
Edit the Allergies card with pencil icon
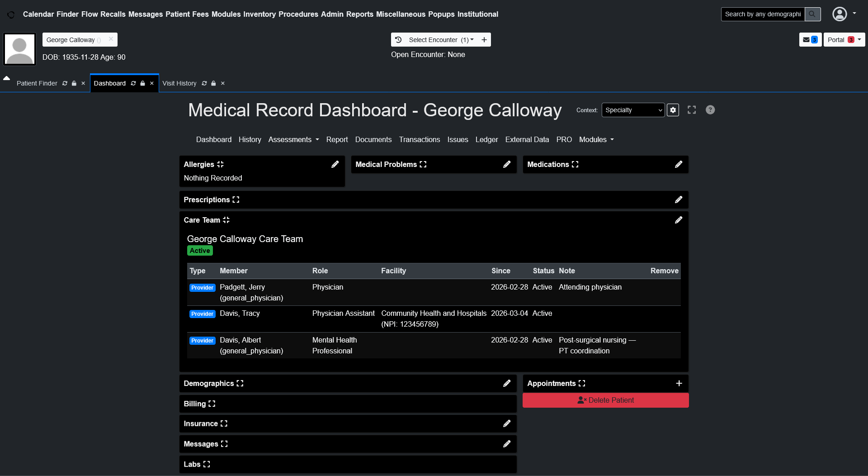(335, 165)
